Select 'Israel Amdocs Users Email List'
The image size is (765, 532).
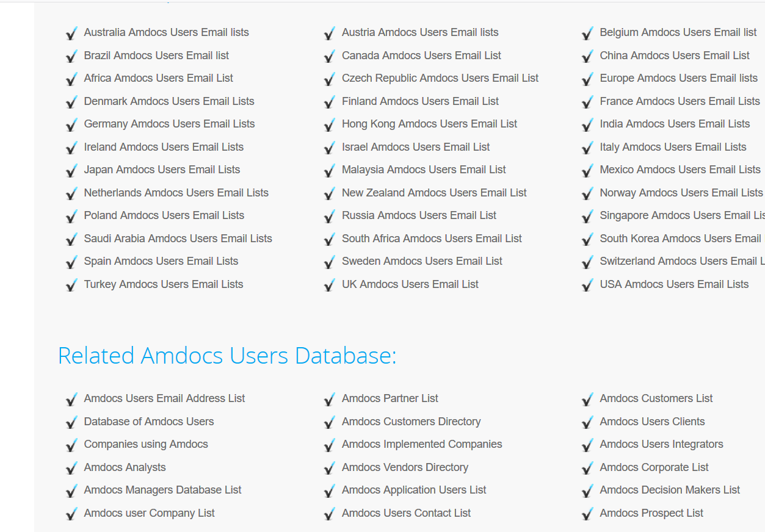point(416,147)
